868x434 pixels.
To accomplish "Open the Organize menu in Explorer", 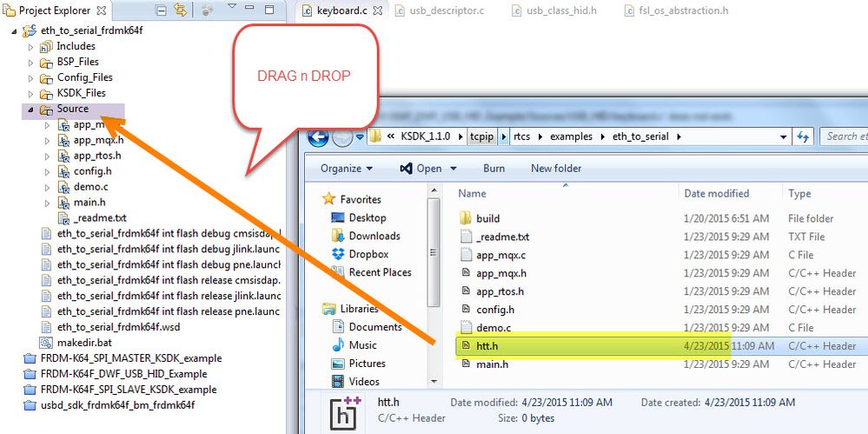I will click(347, 169).
